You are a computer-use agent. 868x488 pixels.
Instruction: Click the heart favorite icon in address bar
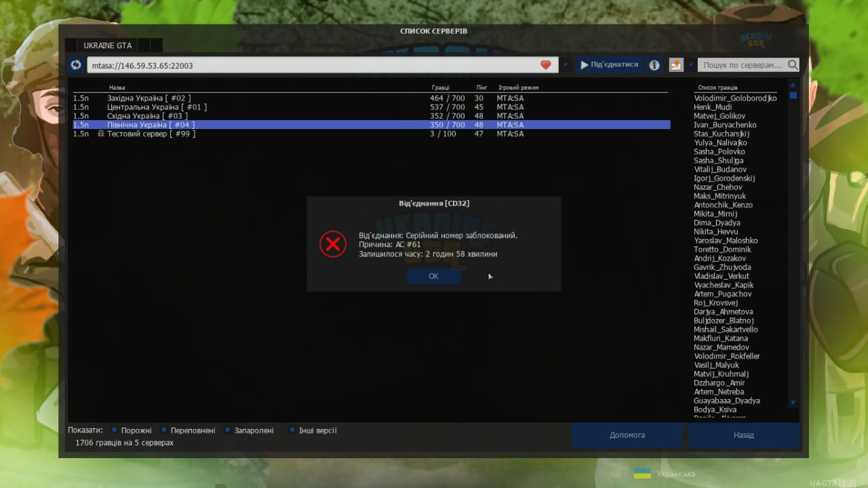[x=546, y=65]
